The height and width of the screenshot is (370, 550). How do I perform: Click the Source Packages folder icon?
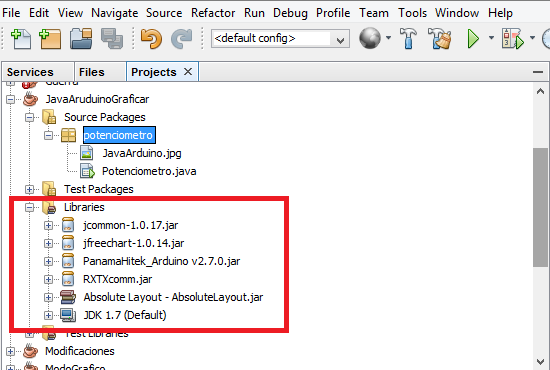(49, 117)
